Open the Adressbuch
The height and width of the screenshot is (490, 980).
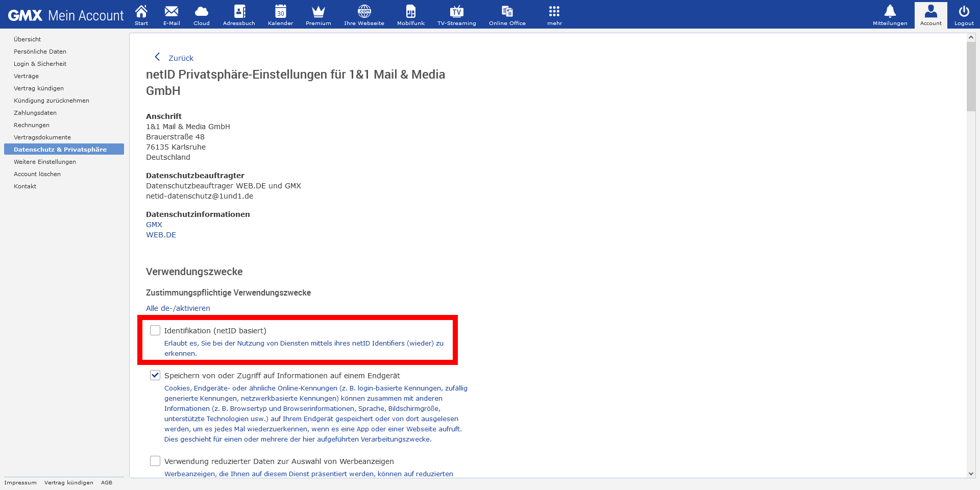238,15
